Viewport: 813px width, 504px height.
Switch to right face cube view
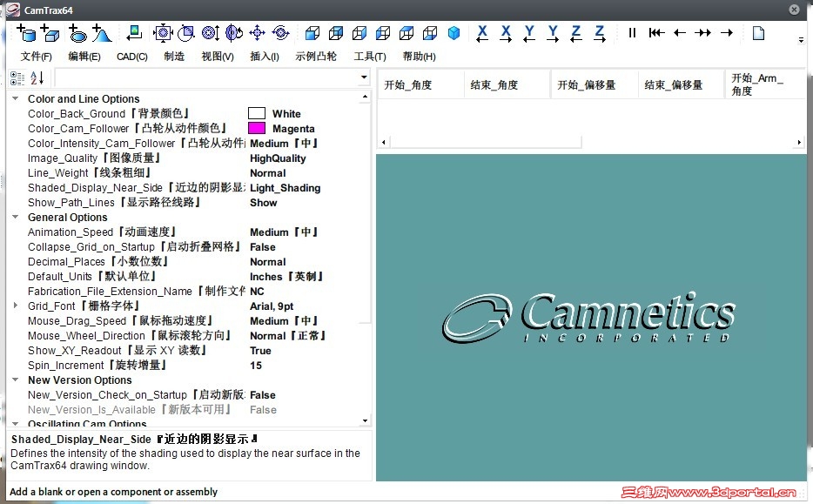coord(359,33)
